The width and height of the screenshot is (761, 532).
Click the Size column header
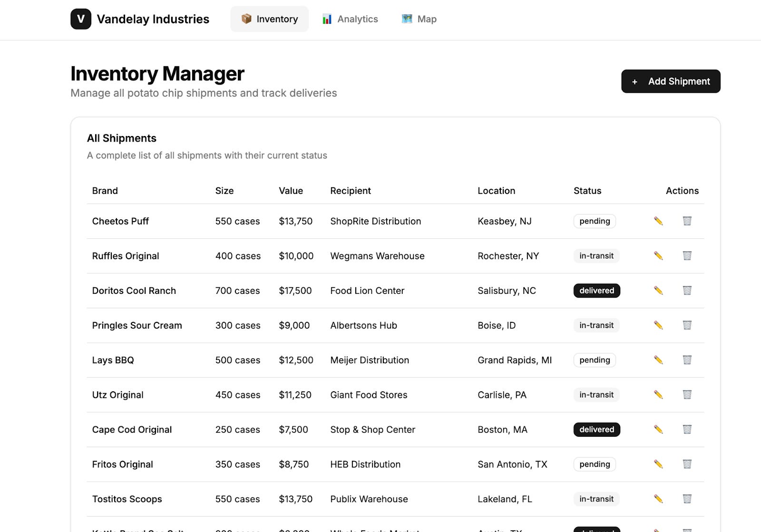coord(224,191)
